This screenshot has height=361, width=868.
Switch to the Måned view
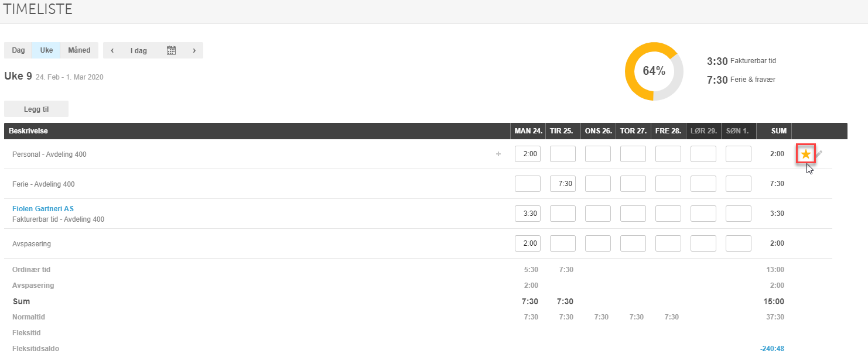tap(79, 50)
